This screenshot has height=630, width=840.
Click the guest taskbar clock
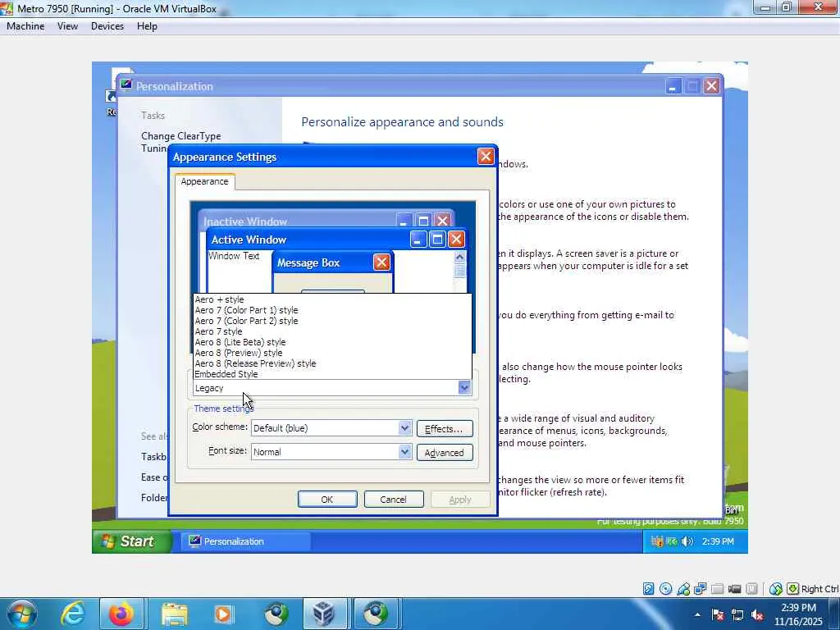(x=718, y=541)
